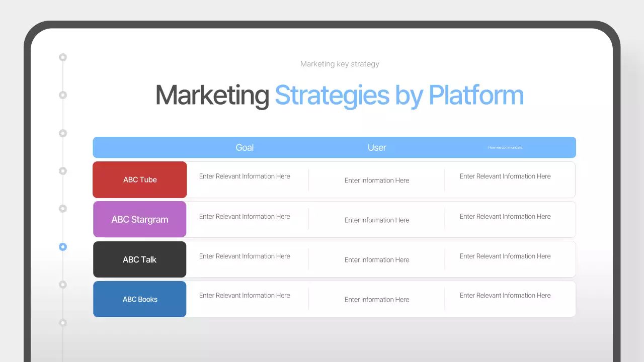This screenshot has height=362, width=644.
Task: Open the Goal column header
Action: pyautogui.click(x=245, y=147)
